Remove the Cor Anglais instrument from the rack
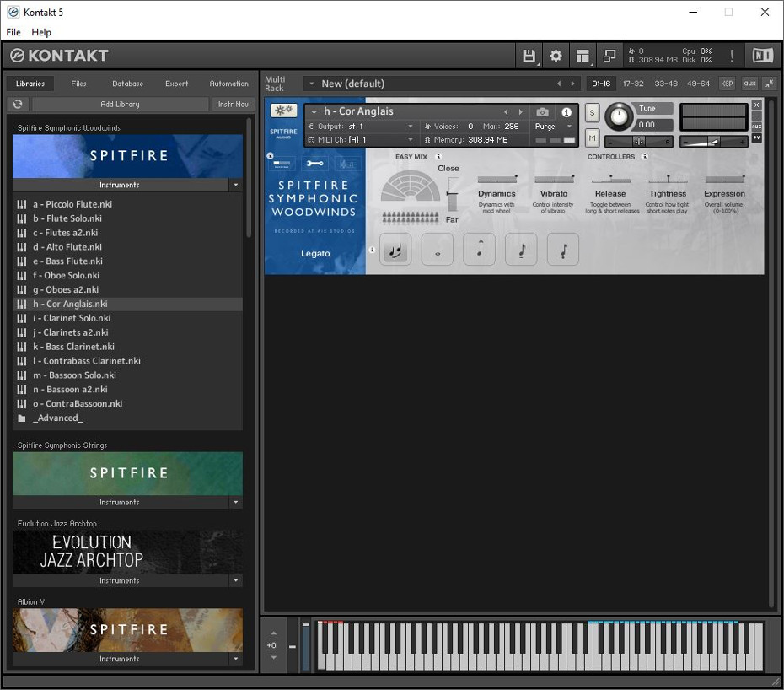This screenshot has width=784, height=690. click(756, 105)
